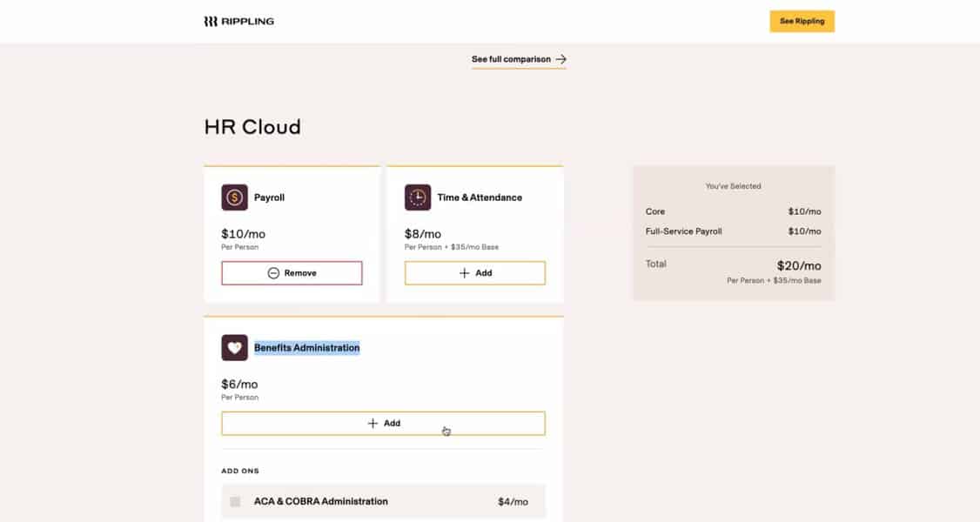980x522 pixels.
Task: Click the arrow beside See full comparison
Action: pos(563,59)
